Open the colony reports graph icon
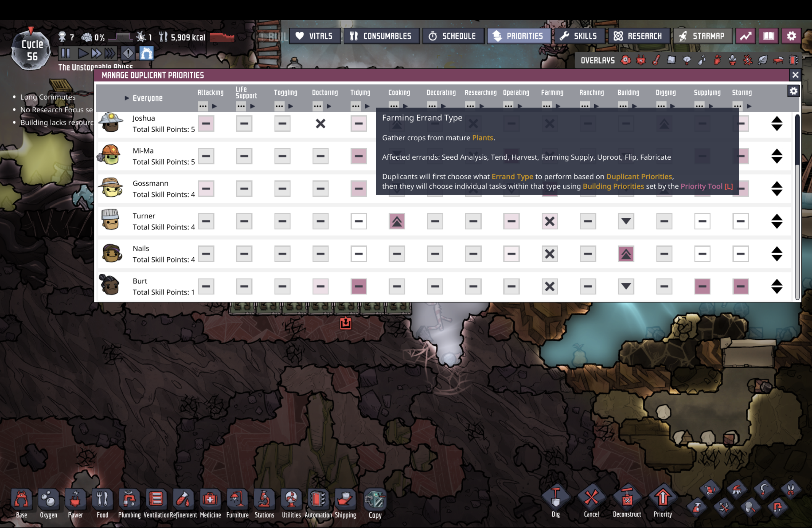 click(745, 36)
